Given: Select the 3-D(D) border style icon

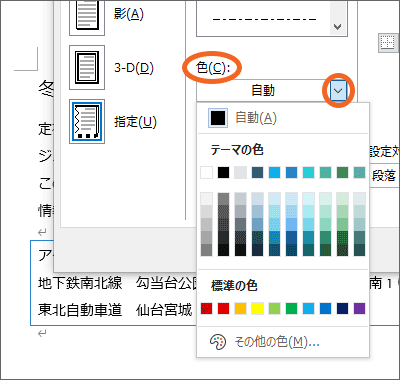Looking at the screenshot, I should point(87,68).
